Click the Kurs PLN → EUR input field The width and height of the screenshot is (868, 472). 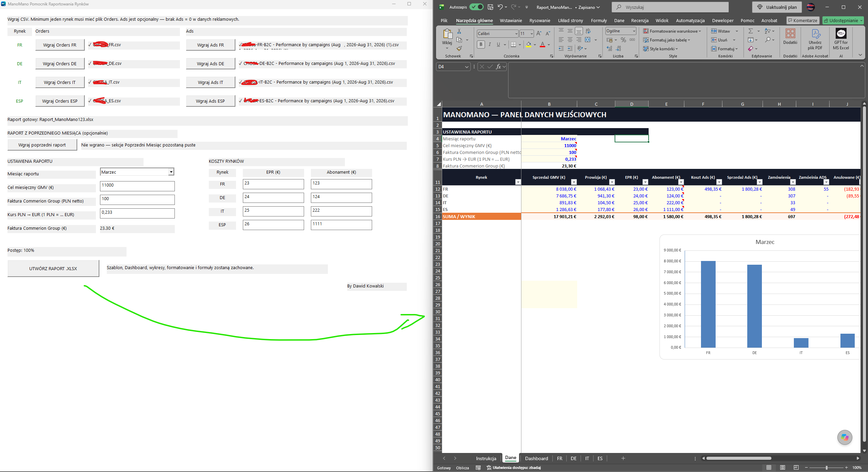[137, 213]
